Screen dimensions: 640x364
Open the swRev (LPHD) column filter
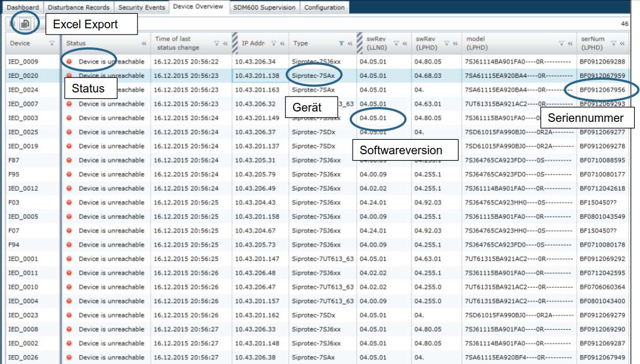[x=446, y=43]
